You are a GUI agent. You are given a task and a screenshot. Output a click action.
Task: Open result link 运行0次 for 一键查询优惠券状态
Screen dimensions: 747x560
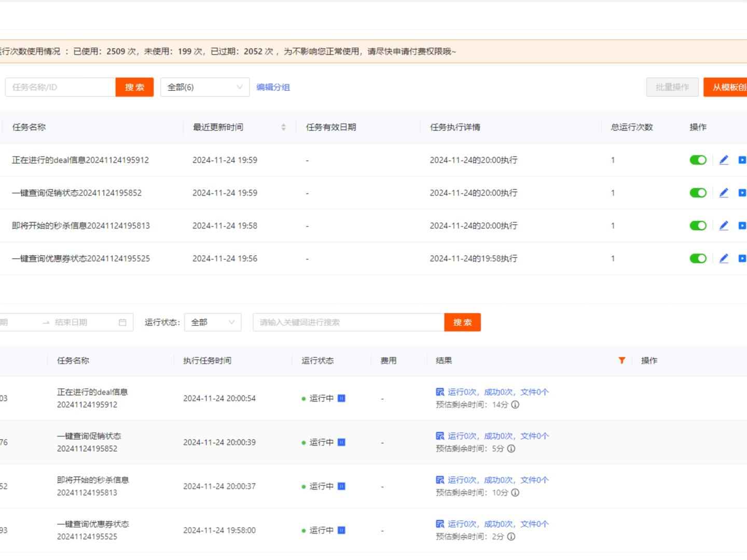tap(462, 524)
